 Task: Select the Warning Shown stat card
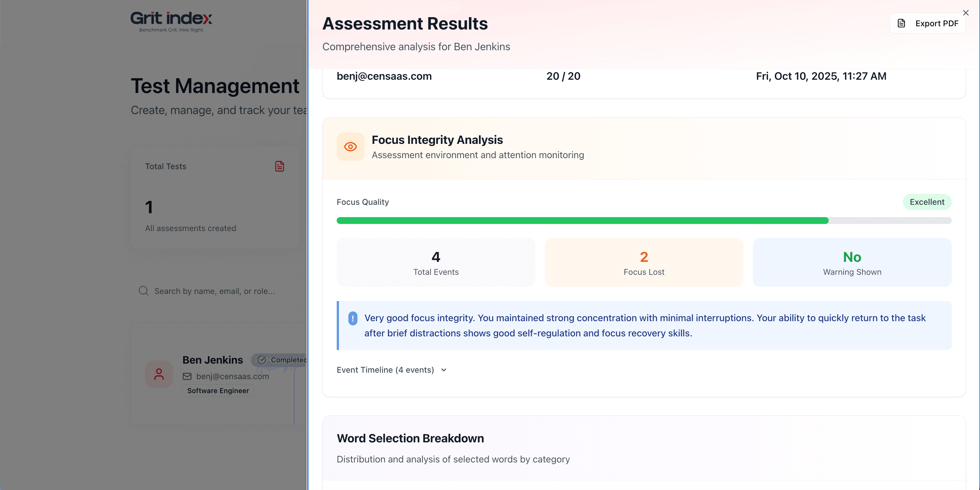[852, 262]
